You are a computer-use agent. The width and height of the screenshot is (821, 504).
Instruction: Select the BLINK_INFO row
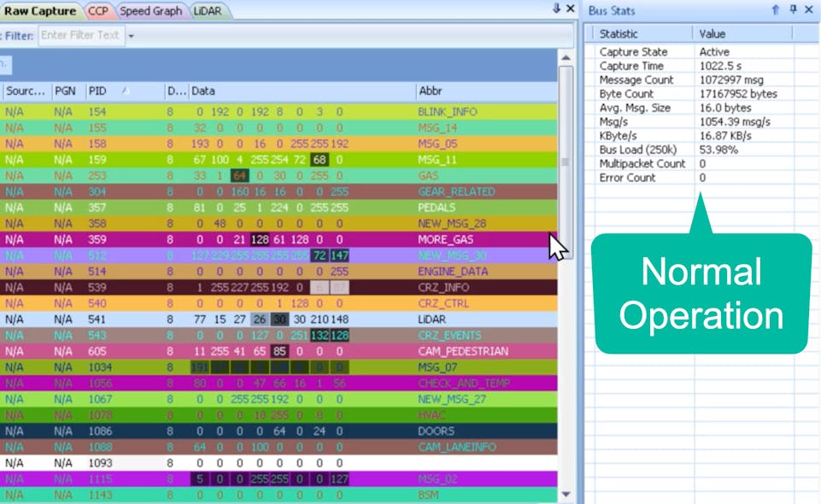279,111
